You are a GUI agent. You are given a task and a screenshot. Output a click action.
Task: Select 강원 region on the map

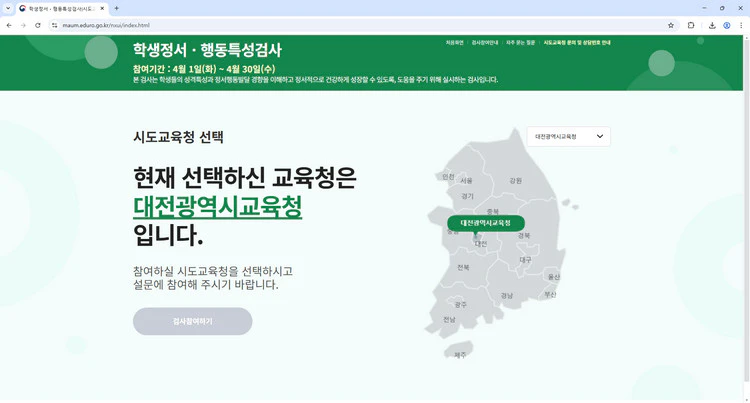point(515,180)
